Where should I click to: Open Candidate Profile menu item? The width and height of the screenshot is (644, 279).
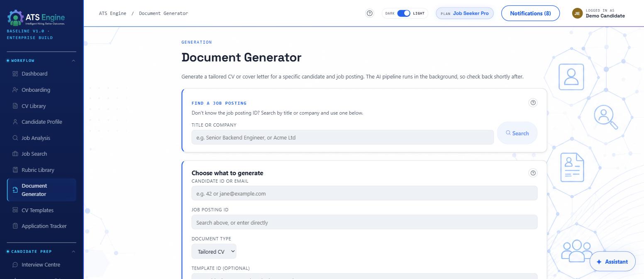point(41,122)
